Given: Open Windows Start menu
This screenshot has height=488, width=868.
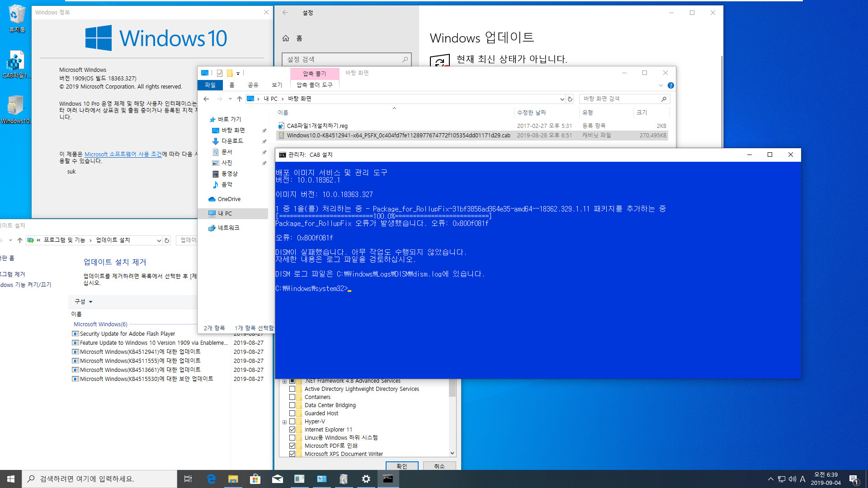Looking at the screenshot, I should tap(11, 479).
